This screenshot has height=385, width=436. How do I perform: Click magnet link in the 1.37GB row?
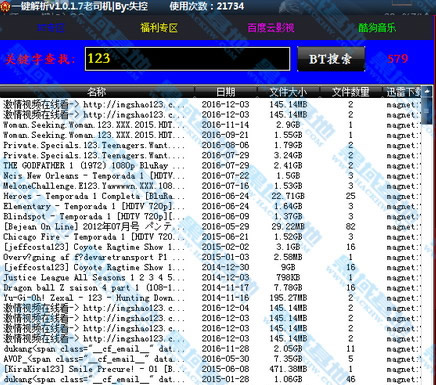(404, 217)
